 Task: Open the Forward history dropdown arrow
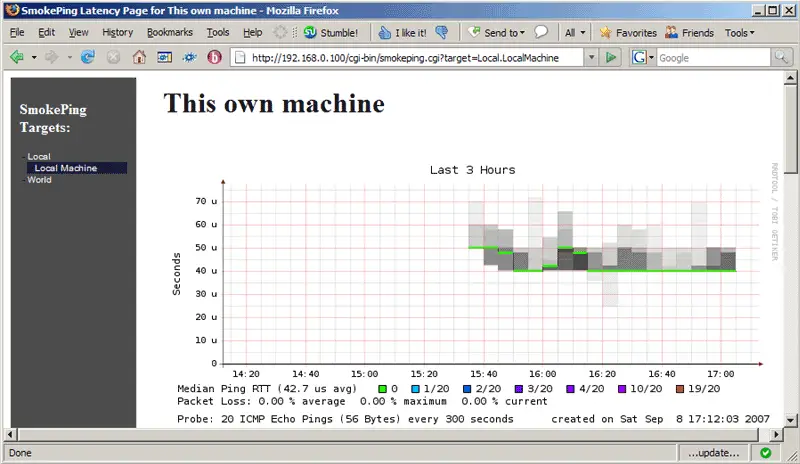(x=69, y=57)
